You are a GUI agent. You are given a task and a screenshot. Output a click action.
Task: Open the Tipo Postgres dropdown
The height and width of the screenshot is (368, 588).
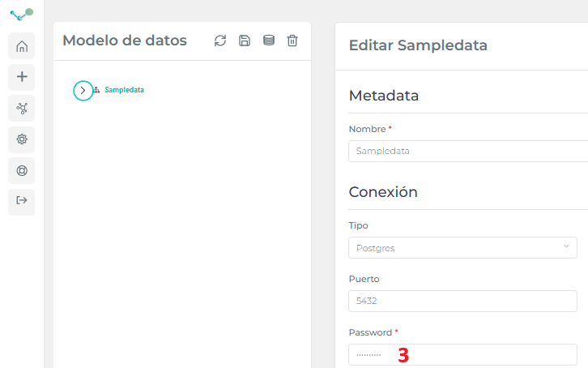tap(462, 247)
